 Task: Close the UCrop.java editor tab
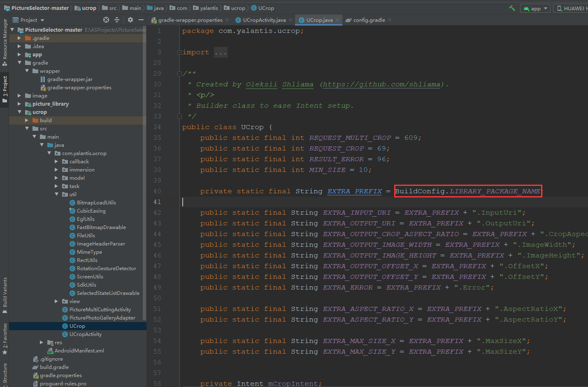tap(337, 20)
